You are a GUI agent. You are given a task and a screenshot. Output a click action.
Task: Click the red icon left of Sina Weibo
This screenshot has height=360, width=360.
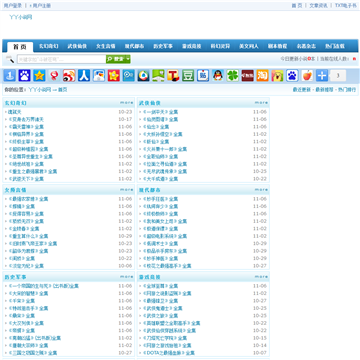coord(54,76)
